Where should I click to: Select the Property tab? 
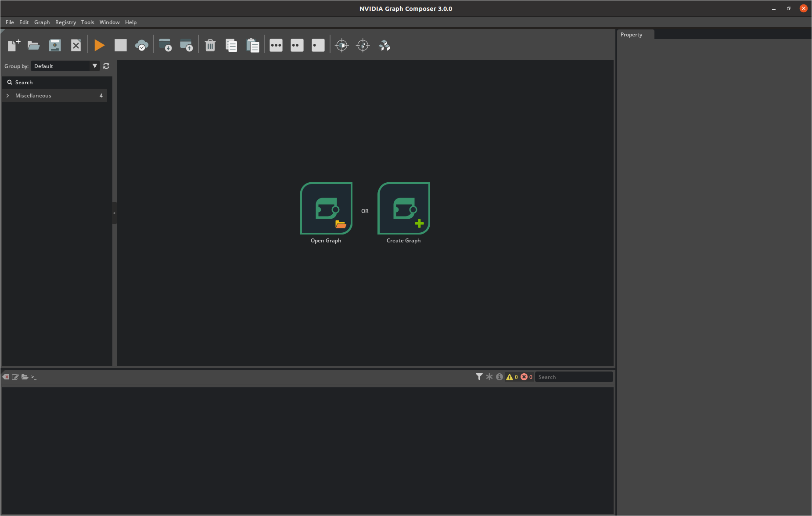636,35
